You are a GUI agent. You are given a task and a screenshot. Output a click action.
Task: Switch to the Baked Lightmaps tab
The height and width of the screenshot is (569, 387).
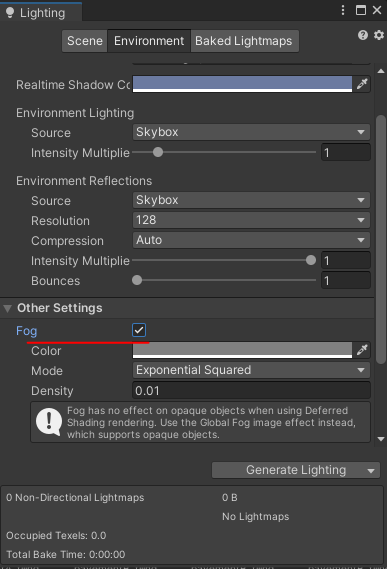tap(244, 41)
